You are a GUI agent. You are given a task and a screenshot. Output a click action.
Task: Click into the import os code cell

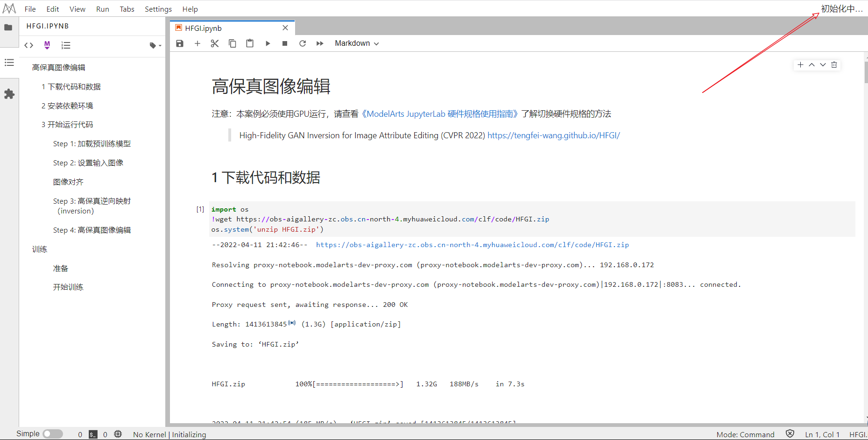coord(533,220)
